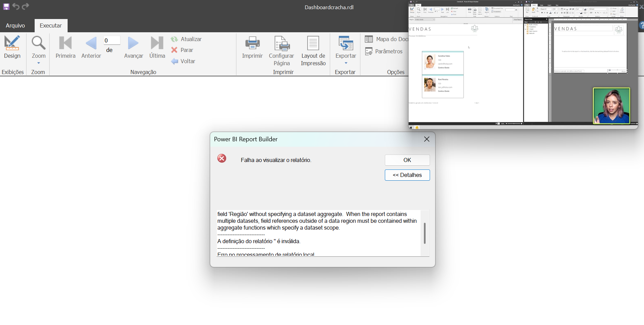Click the Opções group label
The image size is (644, 325).
[x=396, y=72]
